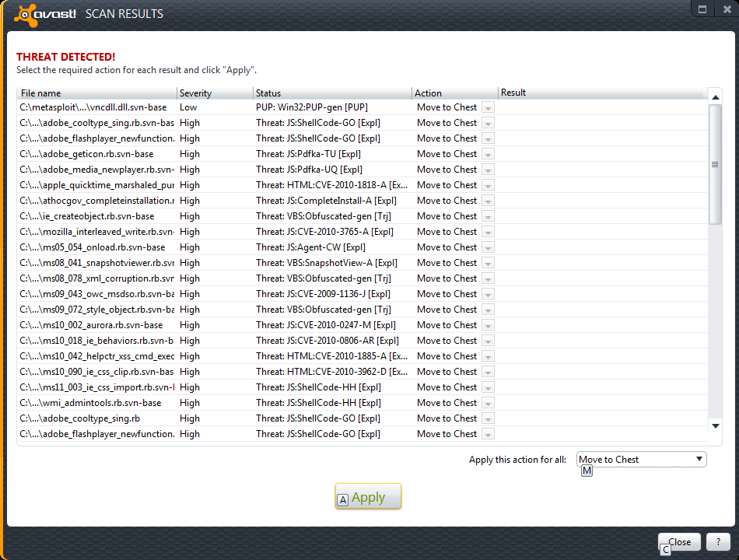The height and width of the screenshot is (560, 739).
Task: Open action dropdown for ms09_043_owc_msdso row
Action: pyautogui.click(x=489, y=295)
